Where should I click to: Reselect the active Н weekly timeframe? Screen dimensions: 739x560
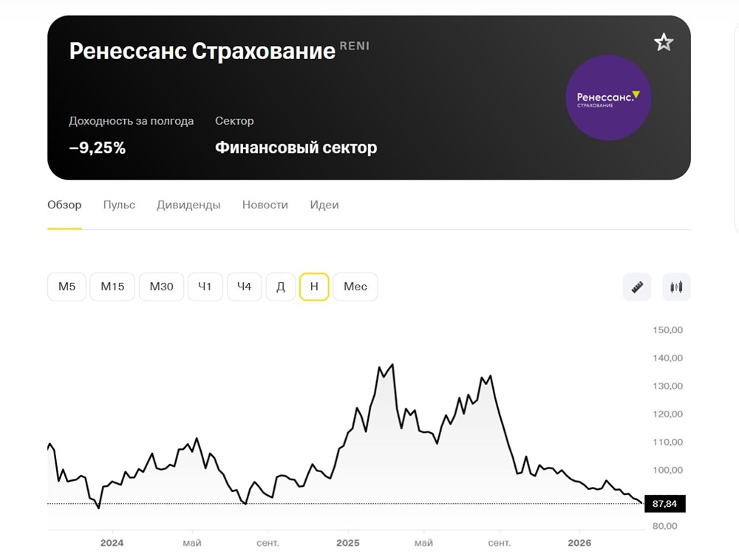click(x=313, y=287)
